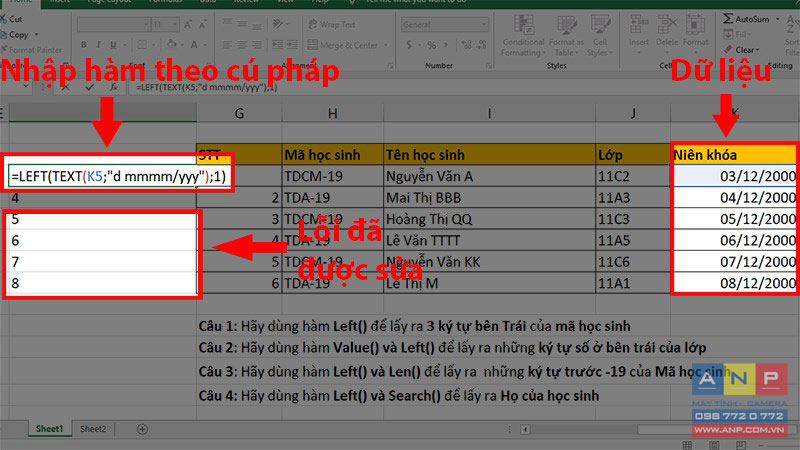Open the Copy dropdown arrow
The image size is (800, 450).
tap(36, 35)
